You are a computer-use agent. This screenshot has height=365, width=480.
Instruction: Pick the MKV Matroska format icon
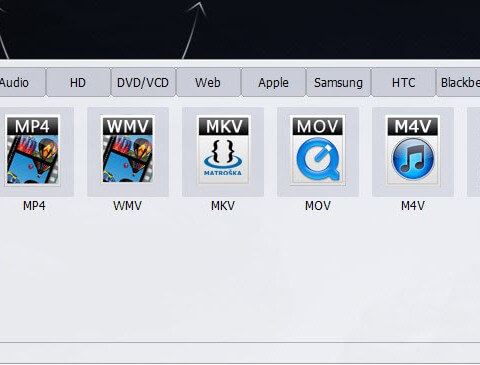223,150
